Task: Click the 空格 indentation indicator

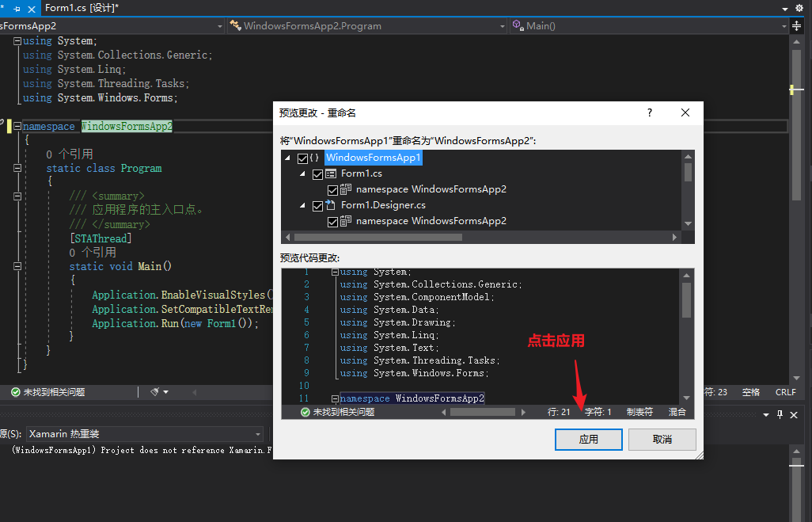Action: [x=750, y=392]
